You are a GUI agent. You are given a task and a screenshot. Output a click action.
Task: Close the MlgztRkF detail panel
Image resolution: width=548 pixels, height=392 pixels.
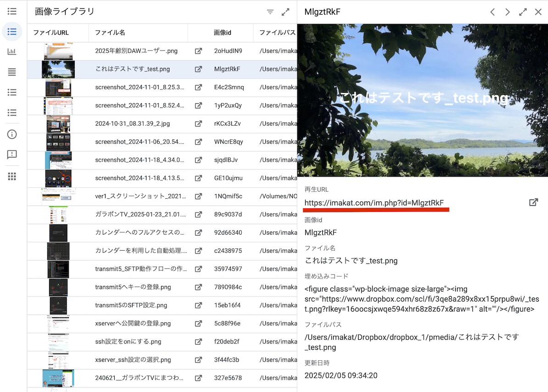click(x=538, y=12)
